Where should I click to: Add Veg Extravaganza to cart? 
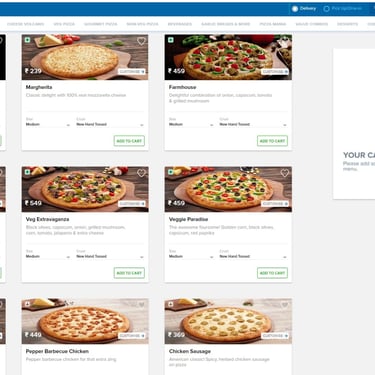pos(129,273)
